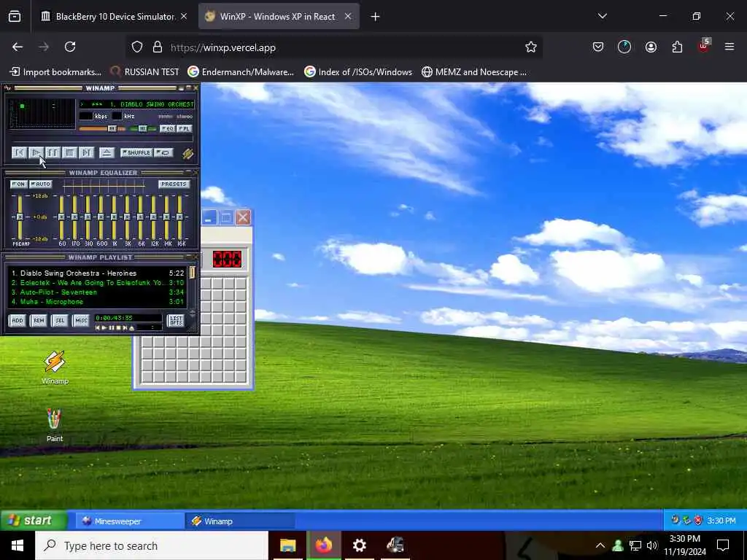The height and width of the screenshot is (560, 747).
Task: Click the PREAMP slider in the equalizer
Action: [20, 217]
